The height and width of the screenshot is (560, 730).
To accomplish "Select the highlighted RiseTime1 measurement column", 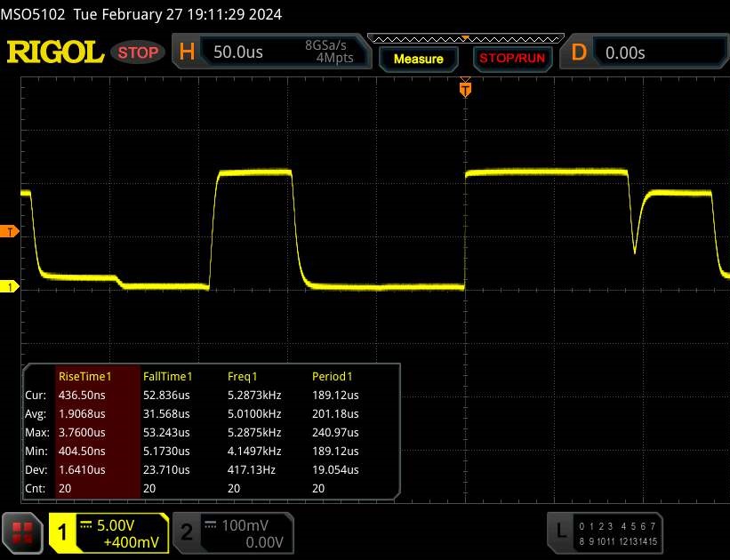I will pyautogui.click(x=96, y=431).
